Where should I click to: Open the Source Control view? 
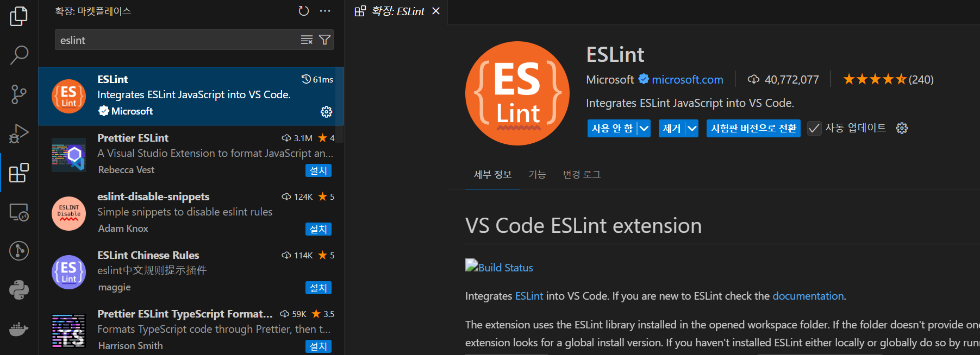point(19,94)
